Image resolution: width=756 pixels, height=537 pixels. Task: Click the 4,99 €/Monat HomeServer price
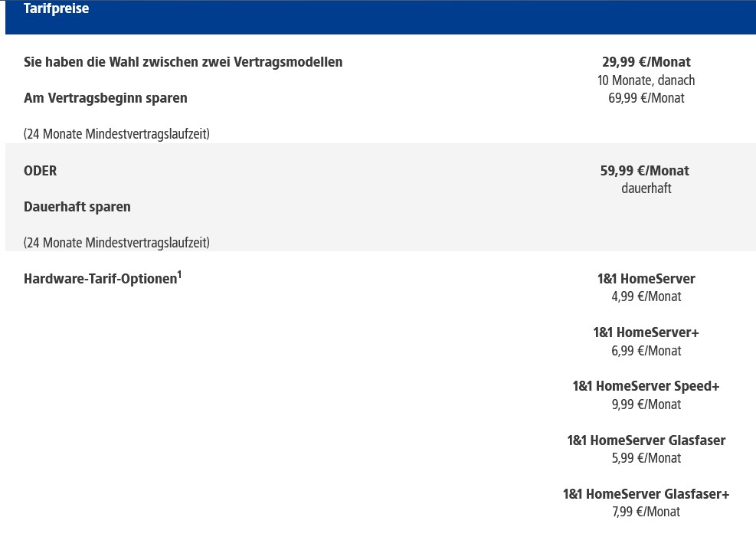pyautogui.click(x=646, y=296)
